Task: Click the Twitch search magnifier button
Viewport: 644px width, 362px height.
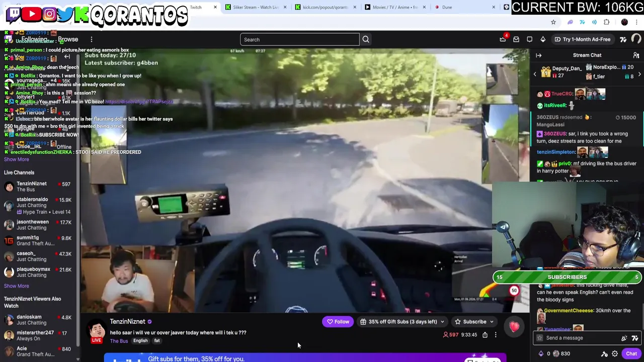Action: point(366,39)
